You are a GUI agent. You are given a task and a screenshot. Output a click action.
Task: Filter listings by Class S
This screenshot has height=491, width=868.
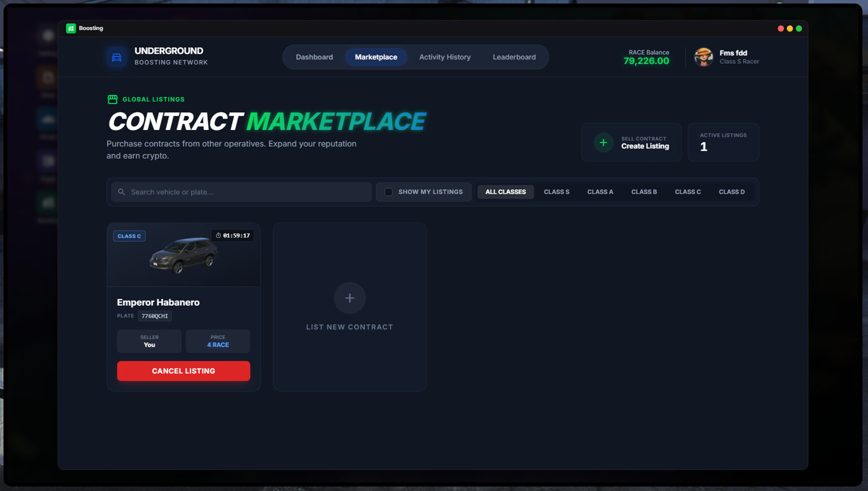click(557, 192)
